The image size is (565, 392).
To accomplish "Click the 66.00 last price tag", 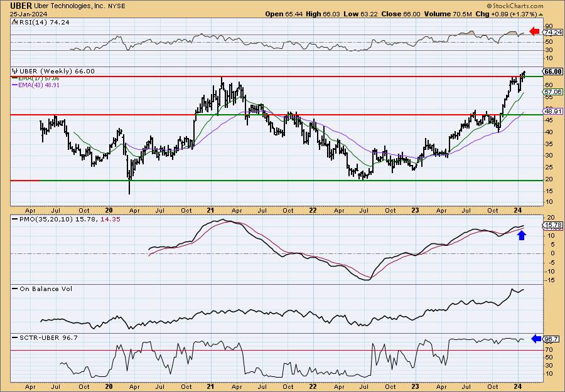I will pos(553,72).
